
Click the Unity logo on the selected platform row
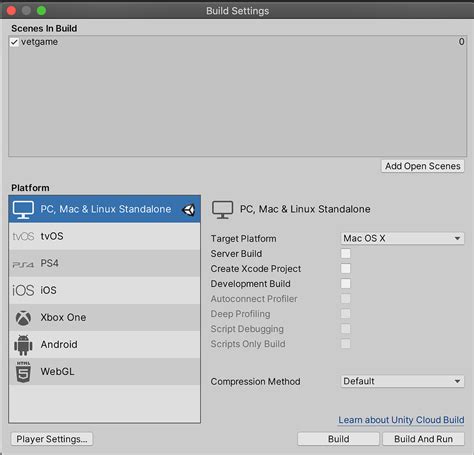pyautogui.click(x=188, y=210)
